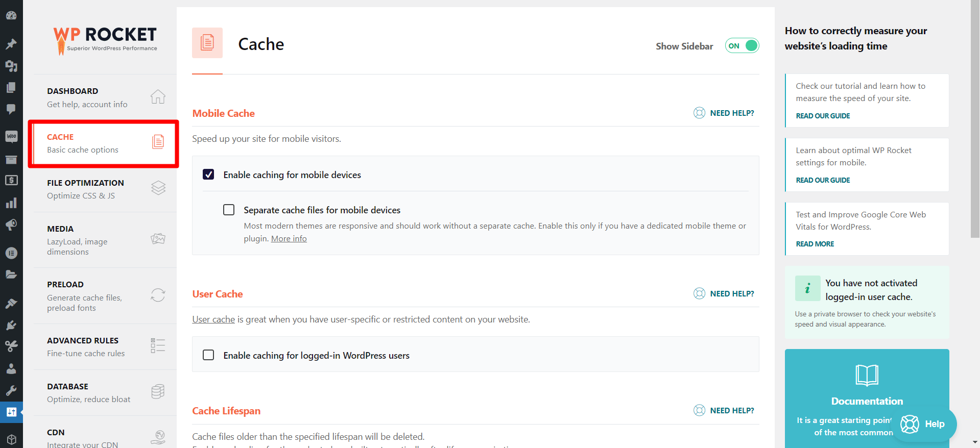Open Media library camera-music icon
The image size is (980, 448).
pos(11,66)
